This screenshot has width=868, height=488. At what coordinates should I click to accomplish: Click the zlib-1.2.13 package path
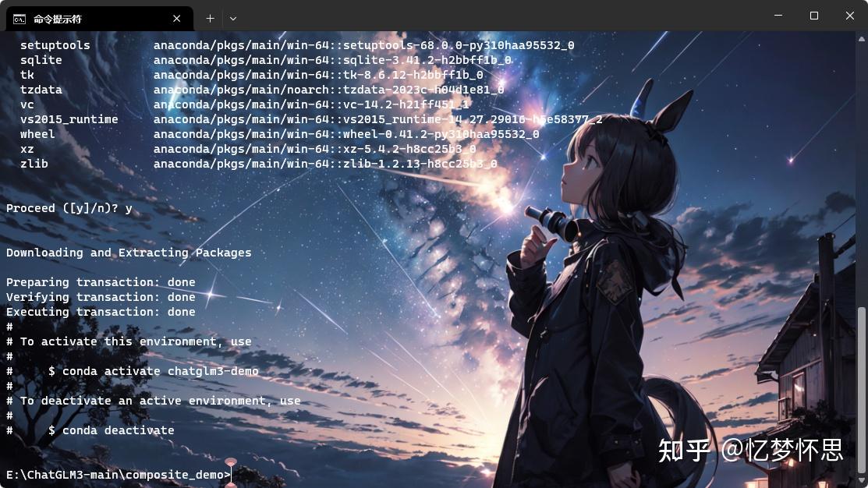tap(325, 164)
